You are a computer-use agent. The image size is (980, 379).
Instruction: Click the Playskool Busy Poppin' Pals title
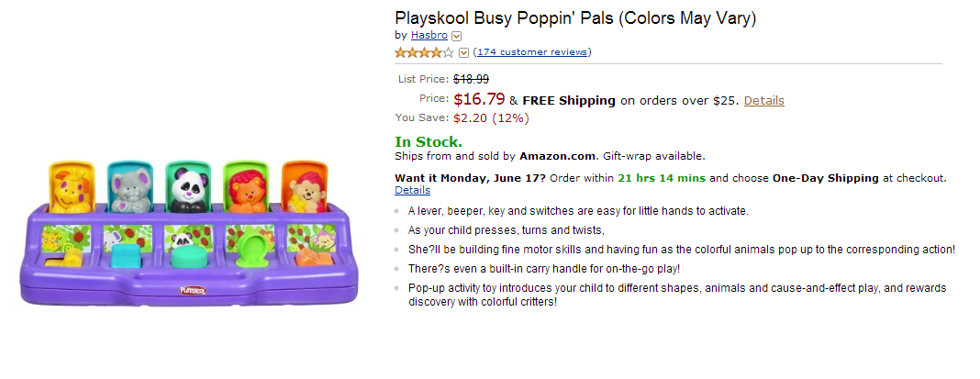[x=575, y=17]
